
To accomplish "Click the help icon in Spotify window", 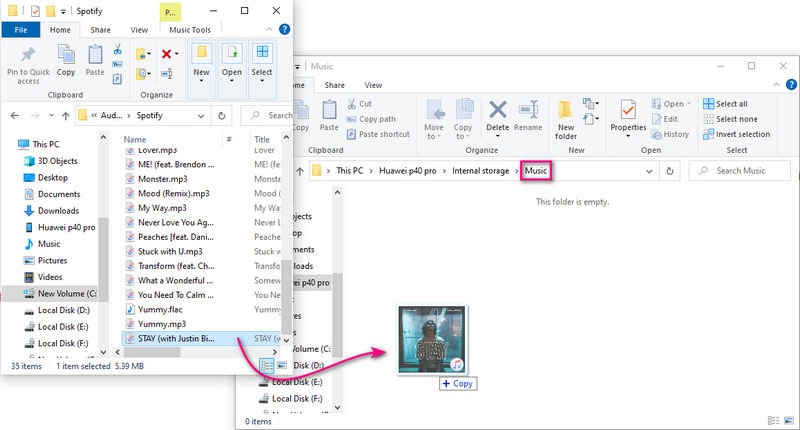I will pyautogui.click(x=285, y=29).
